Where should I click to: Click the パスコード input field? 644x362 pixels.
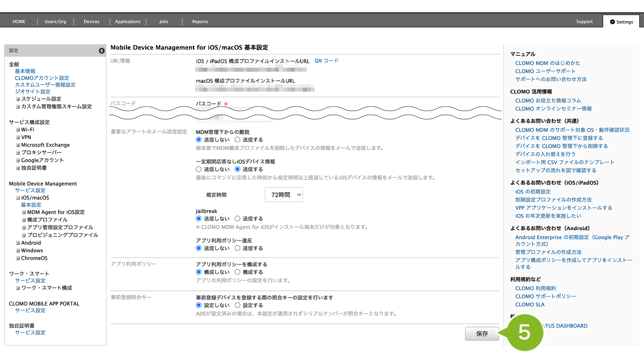[x=234, y=117]
